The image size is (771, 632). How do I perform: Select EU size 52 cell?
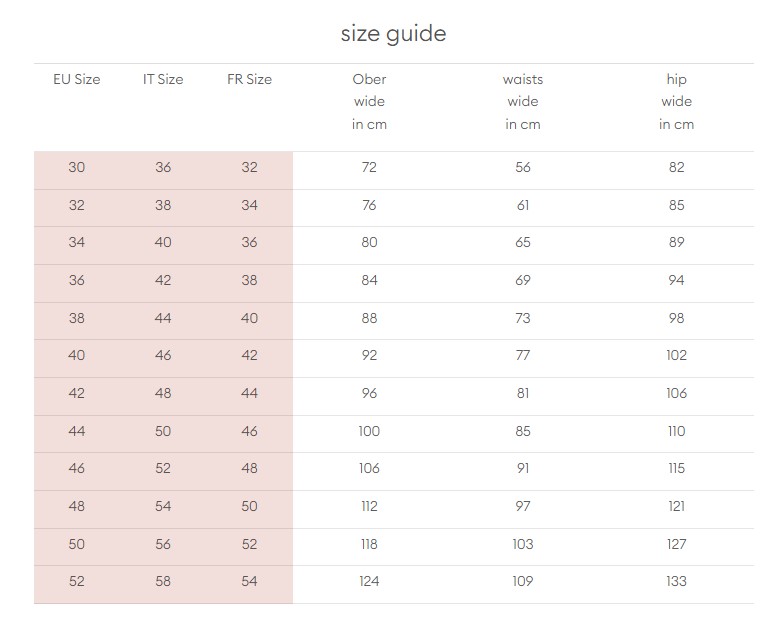point(77,581)
